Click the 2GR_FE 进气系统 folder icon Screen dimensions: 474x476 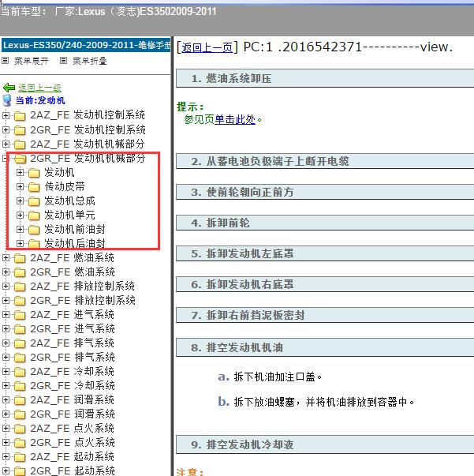(20, 329)
